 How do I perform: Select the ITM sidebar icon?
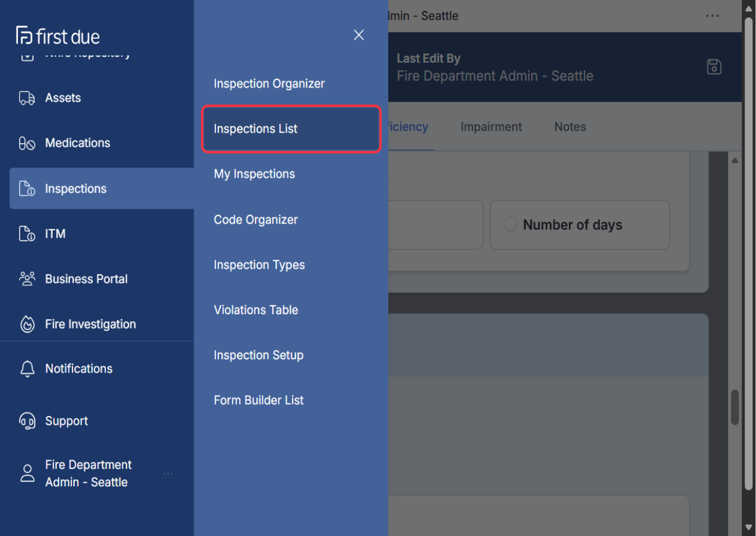[27, 234]
